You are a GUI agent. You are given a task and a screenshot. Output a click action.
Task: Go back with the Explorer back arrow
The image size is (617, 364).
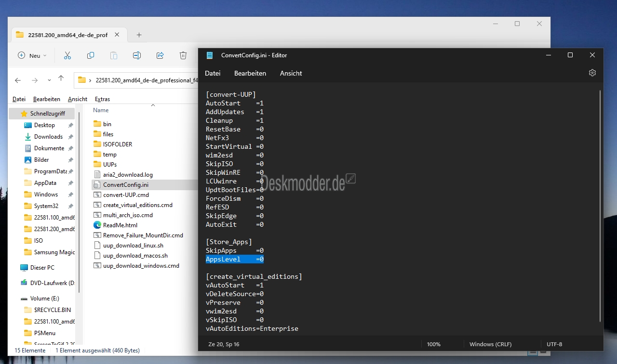pos(18,80)
